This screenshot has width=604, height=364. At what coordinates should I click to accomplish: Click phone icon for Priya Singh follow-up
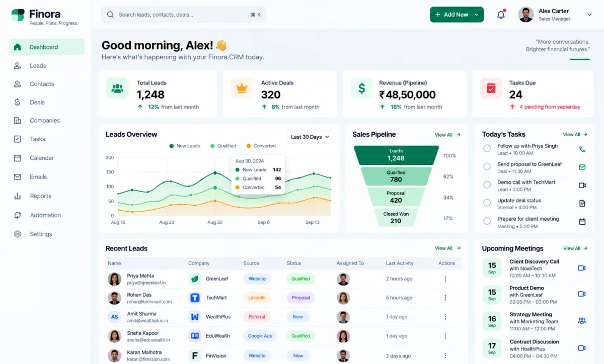[x=582, y=149]
